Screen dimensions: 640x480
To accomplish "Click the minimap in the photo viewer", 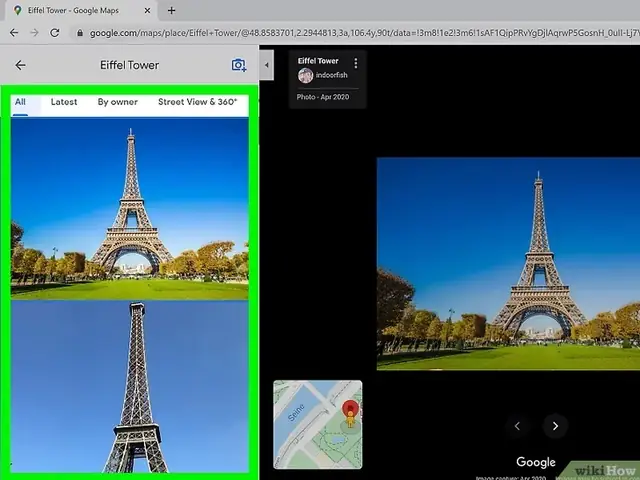I will pos(318,424).
